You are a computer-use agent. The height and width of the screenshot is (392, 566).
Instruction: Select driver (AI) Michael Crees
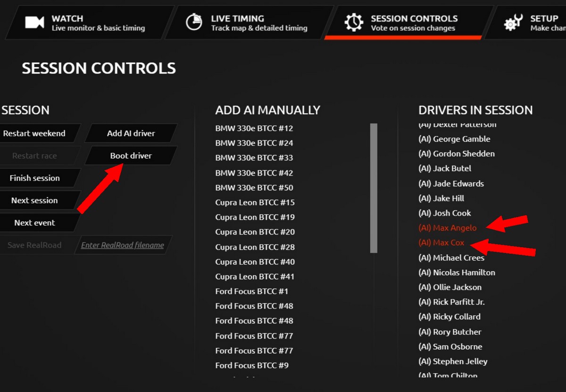point(451,258)
